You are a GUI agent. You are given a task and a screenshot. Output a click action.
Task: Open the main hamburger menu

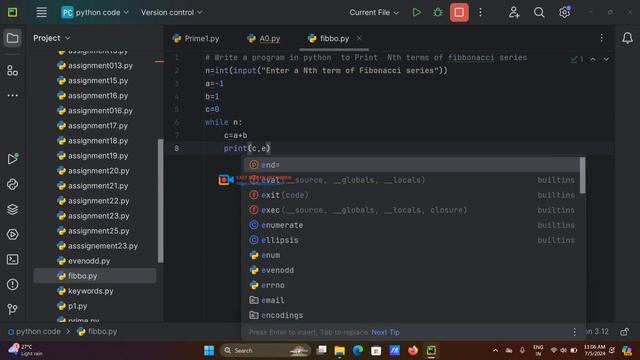click(41, 12)
